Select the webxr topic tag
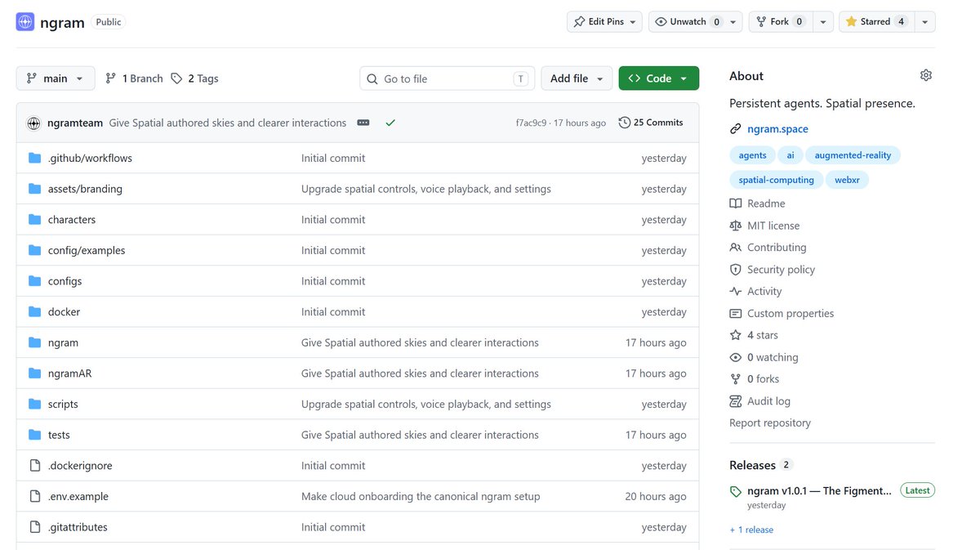The height and width of the screenshot is (550, 980). tap(847, 180)
